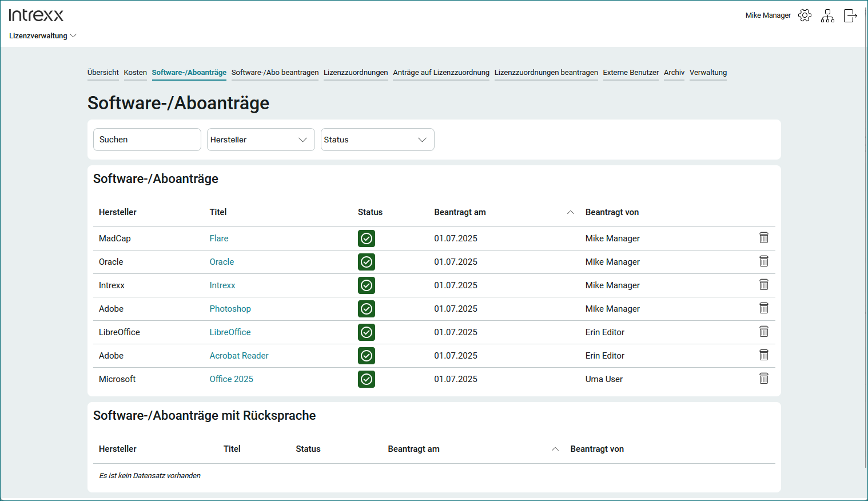Image resolution: width=868 pixels, height=501 pixels.
Task: Click approved status icon for Flare
Action: 367,238
